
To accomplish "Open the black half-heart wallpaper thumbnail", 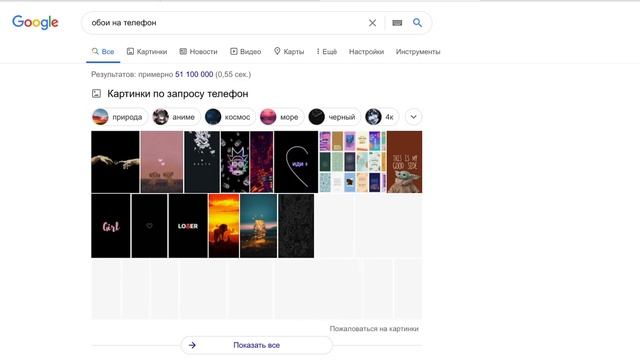I will (x=296, y=162).
